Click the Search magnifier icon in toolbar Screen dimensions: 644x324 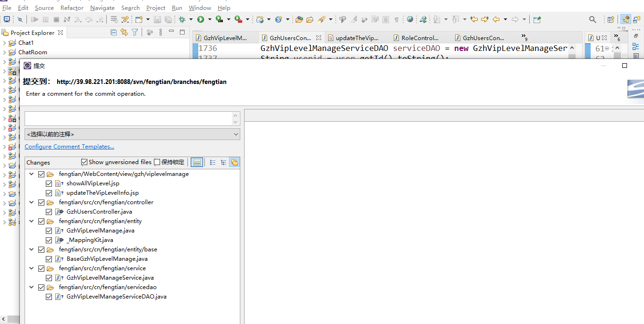(x=593, y=19)
